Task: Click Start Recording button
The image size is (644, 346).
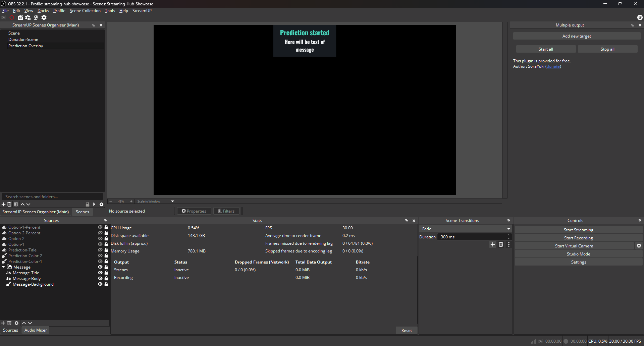Action: click(x=579, y=238)
